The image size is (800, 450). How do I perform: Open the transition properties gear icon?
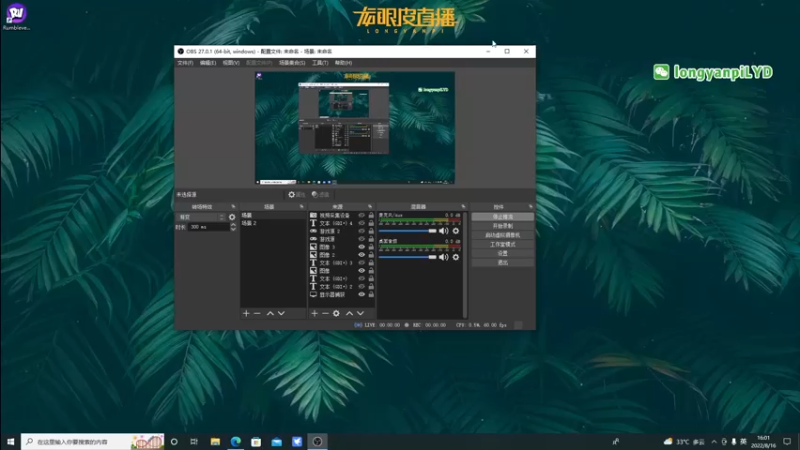232,217
